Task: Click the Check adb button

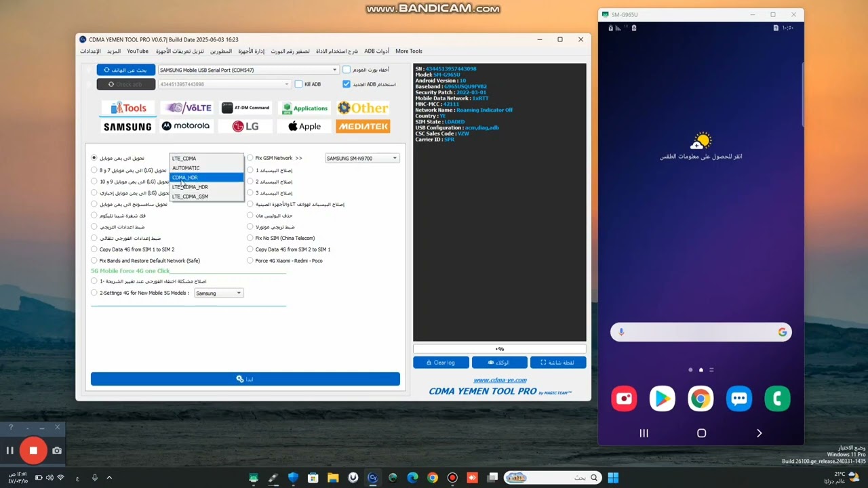Action: (x=126, y=84)
